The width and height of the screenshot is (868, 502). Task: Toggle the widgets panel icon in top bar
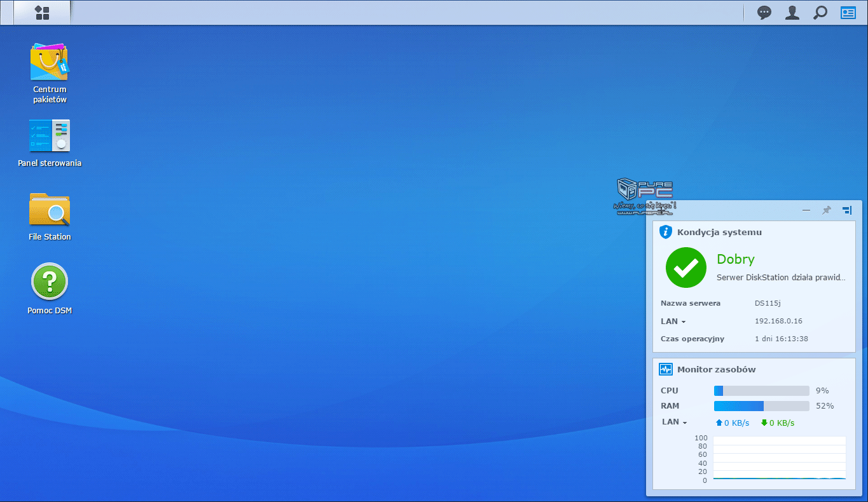pos(848,13)
